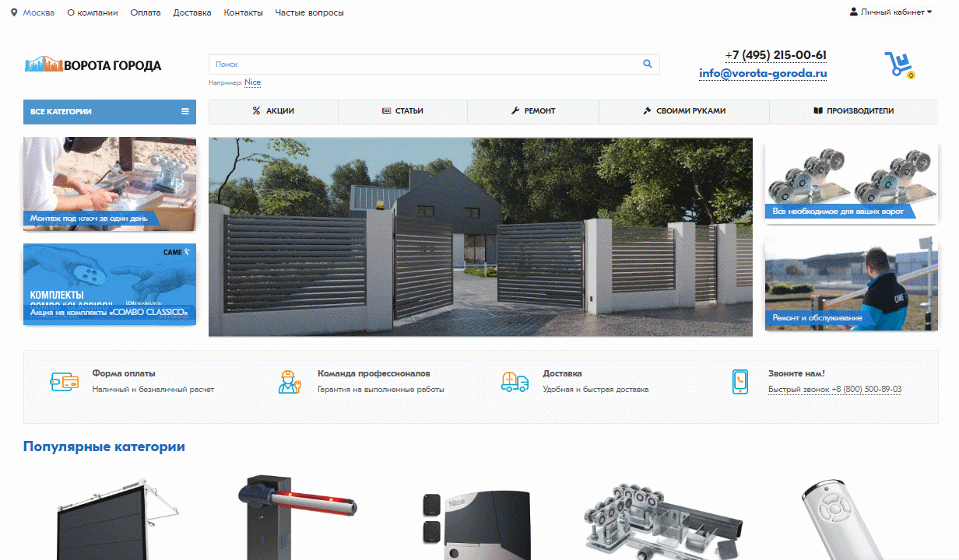
Task: Click the Доставка truck icon
Action: click(x=515, y=381)
